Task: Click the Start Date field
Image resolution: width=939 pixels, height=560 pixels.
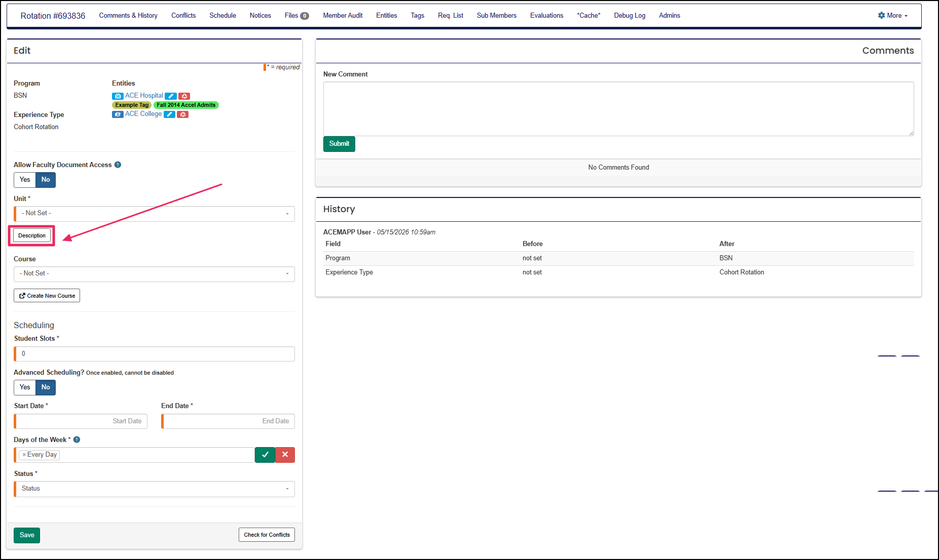Action: pos(81,421)
